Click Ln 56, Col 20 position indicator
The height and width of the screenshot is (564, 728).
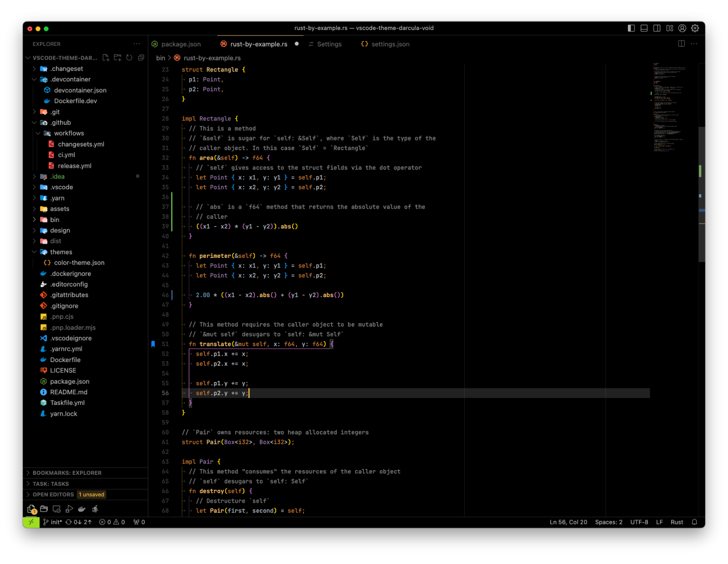point(568,522)
